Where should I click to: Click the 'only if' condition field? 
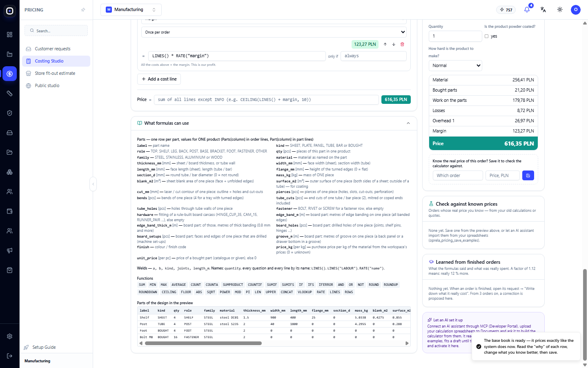pyautogui.click(x=374, y=56)
